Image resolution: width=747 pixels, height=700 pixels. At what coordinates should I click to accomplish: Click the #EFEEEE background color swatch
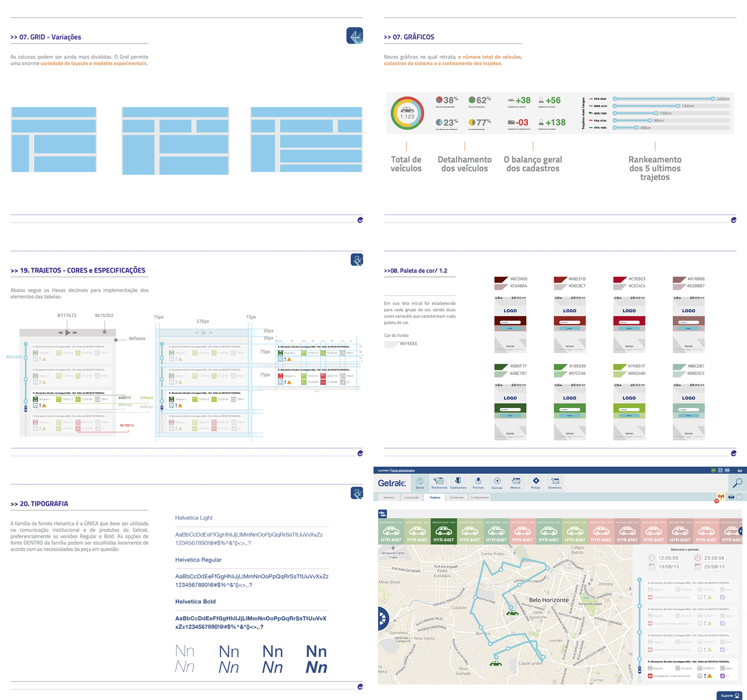[x=391, y=344]
